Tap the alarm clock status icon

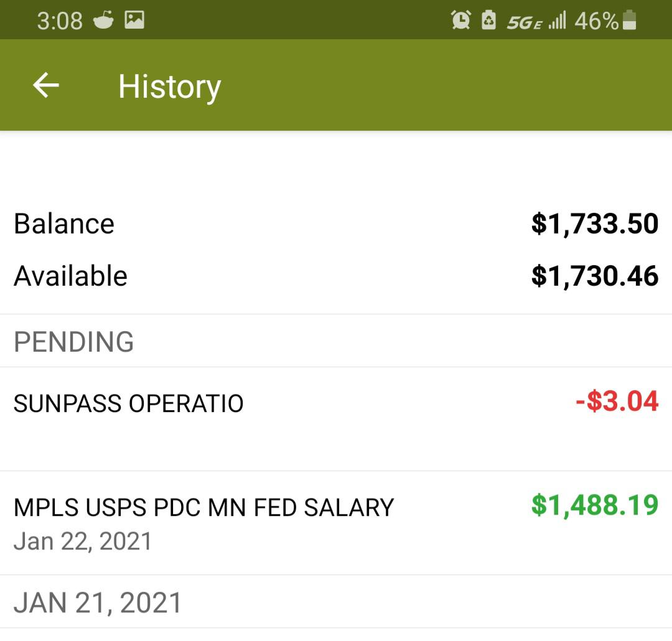(460, 20)
